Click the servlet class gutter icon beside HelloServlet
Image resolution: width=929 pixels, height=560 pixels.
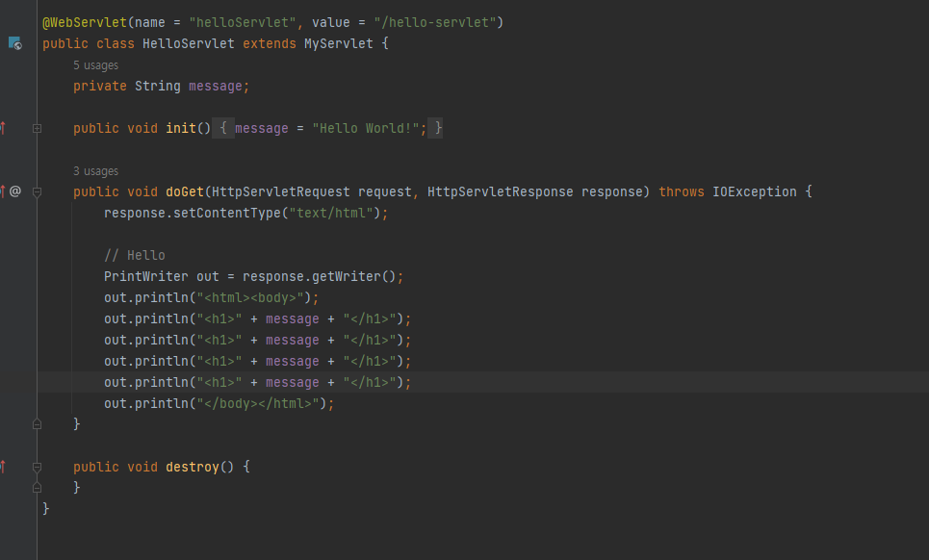(14, 43)
